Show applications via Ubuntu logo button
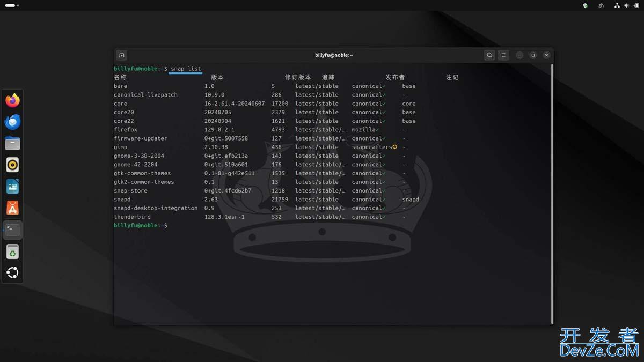 (13, 272)
